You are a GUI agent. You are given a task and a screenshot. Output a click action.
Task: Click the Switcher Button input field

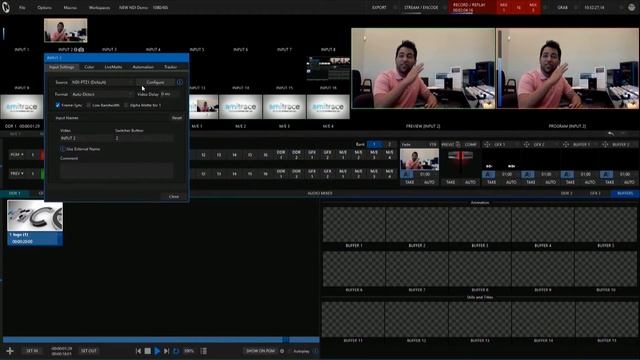point(144,138)
